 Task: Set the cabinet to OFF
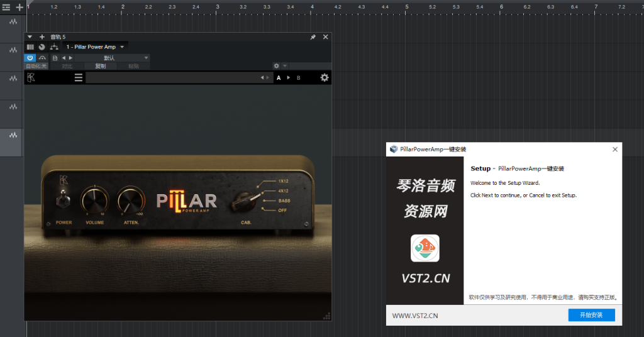(282, 210)
